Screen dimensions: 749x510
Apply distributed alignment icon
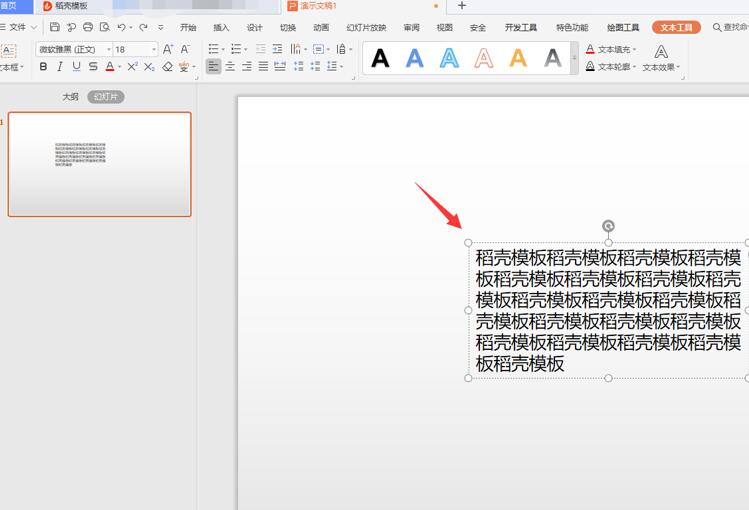280,66
